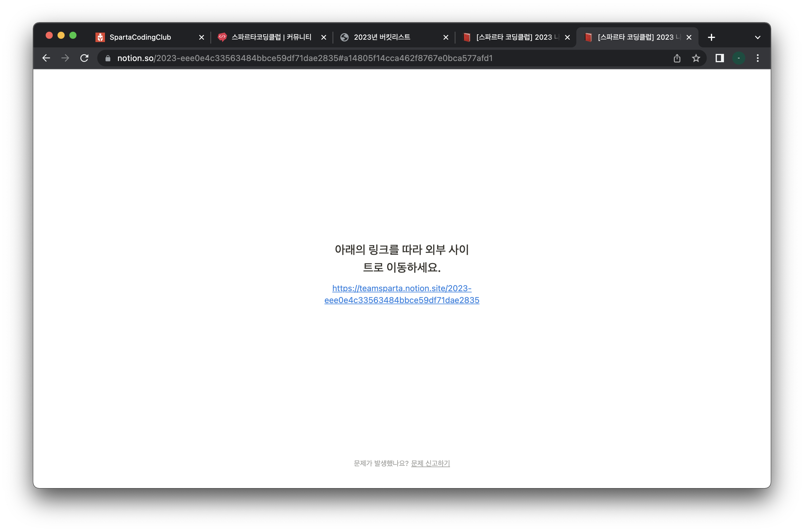
Task: View site info via the lock icon
Action: coord(108,58)
